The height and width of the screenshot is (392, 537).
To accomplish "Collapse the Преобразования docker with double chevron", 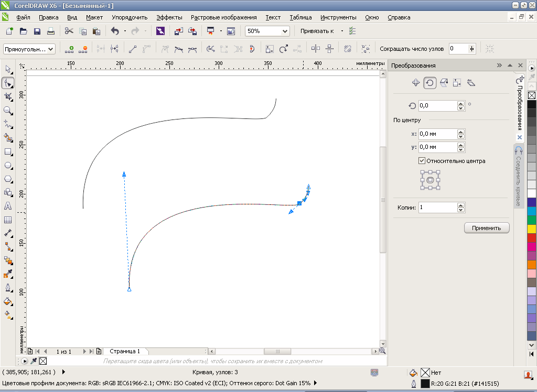I will 499,66.
